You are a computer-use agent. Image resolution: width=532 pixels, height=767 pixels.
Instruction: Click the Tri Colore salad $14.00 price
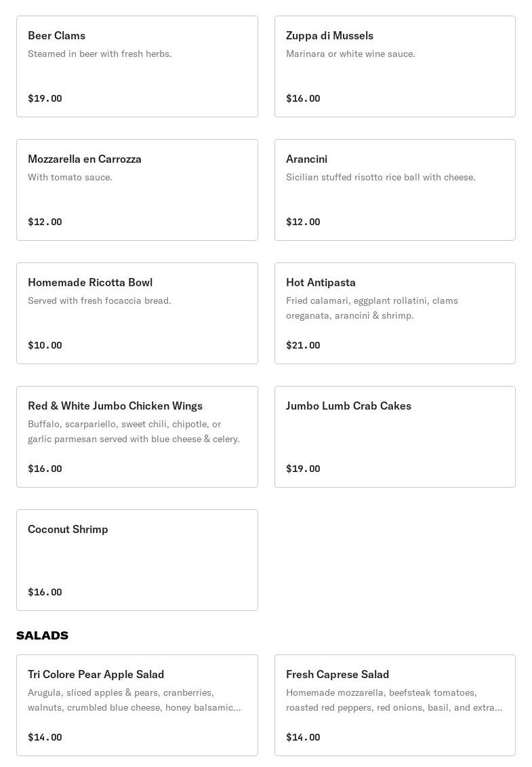(45, 737)
